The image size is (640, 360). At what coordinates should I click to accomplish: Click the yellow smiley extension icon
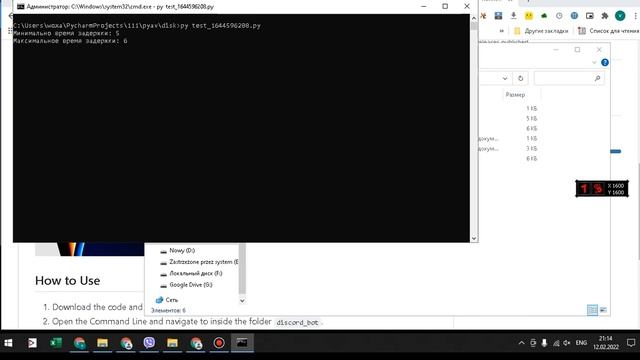pyautogui.click(x=529, y=16)
